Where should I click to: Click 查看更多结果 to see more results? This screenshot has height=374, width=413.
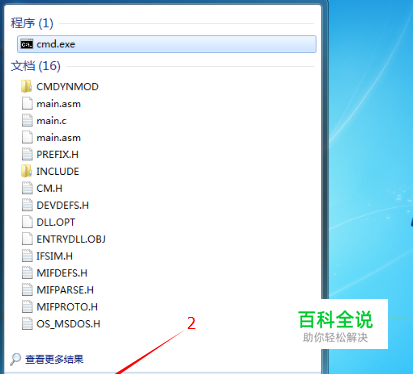(54, 359)
